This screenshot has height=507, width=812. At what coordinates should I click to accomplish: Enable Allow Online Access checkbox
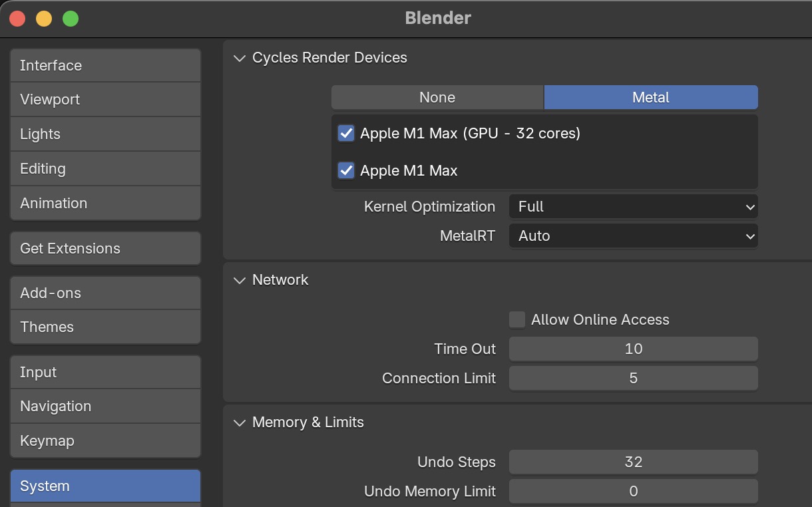[x=517, y=319]
